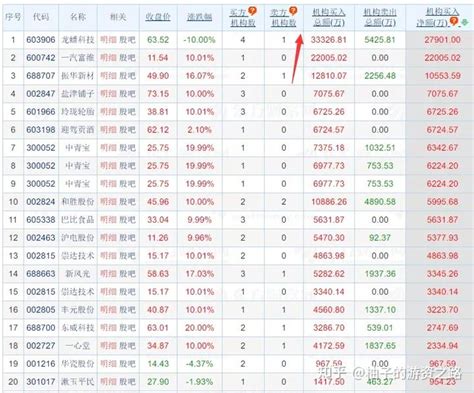
Task: Click stock code 002463
Action: click(41, 238)
